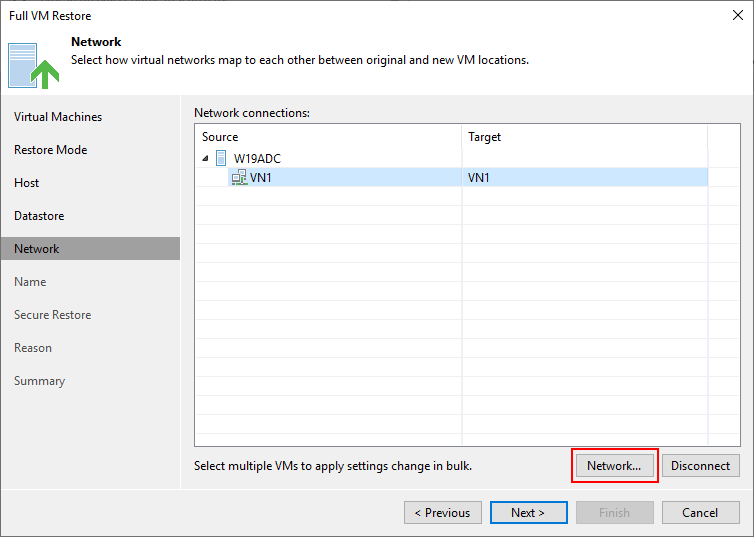The height and width of the screenshot is (537, 754).
Task: Go back with the Previous button
Action: (x=443, y=512)
